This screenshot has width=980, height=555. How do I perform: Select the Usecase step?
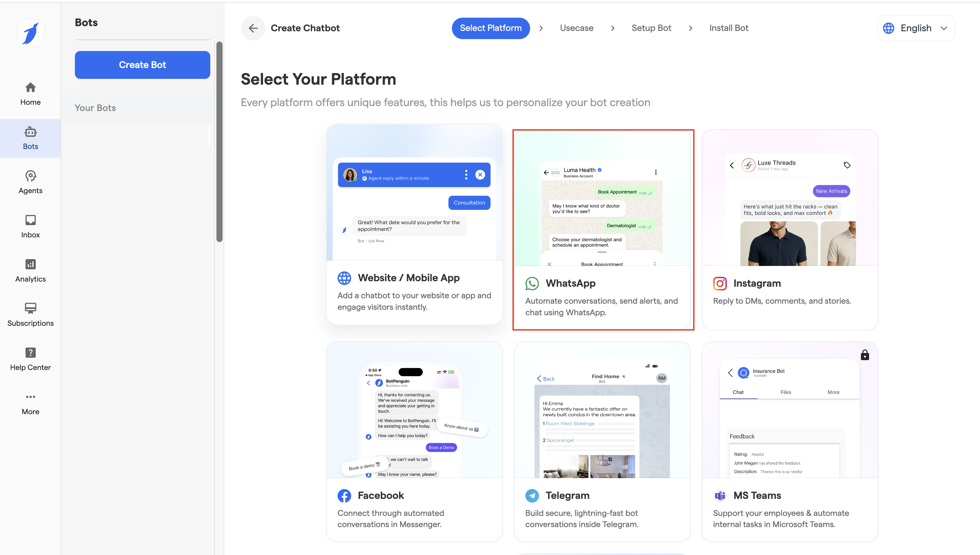pos(576,28)
